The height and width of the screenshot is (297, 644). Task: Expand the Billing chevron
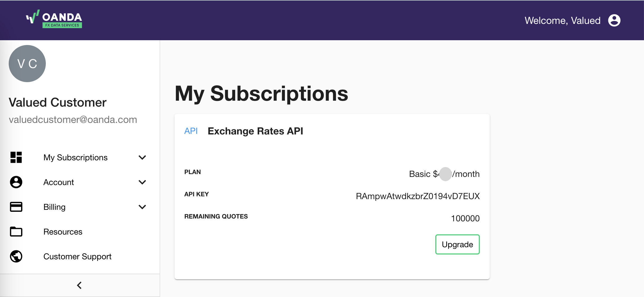[x=142, y=207]
